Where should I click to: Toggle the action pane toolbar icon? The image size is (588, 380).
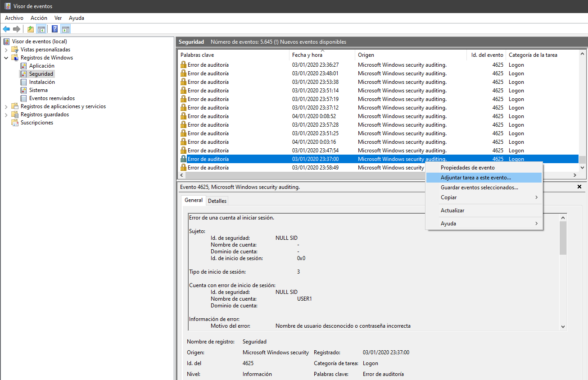[x=66, y=29]
